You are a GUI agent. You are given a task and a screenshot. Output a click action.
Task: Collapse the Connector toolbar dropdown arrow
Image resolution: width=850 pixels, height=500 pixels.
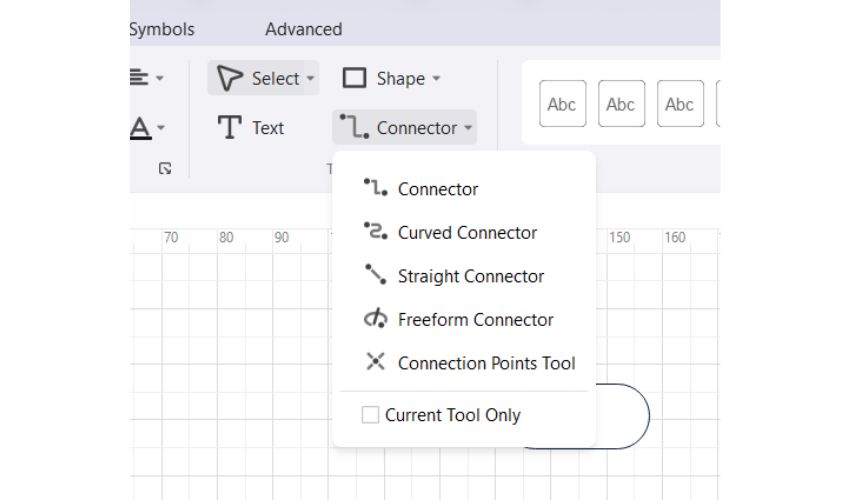[x=468, y=128]
